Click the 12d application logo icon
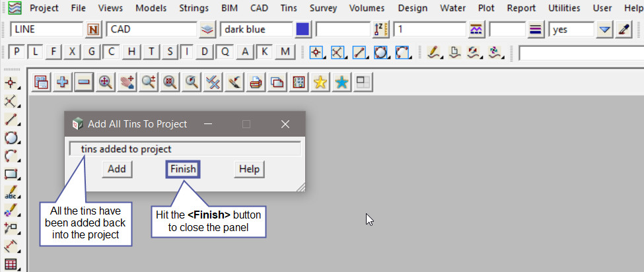Image resolution: width=644 pixels, height=272 pixels. click(x=15, y=8)
